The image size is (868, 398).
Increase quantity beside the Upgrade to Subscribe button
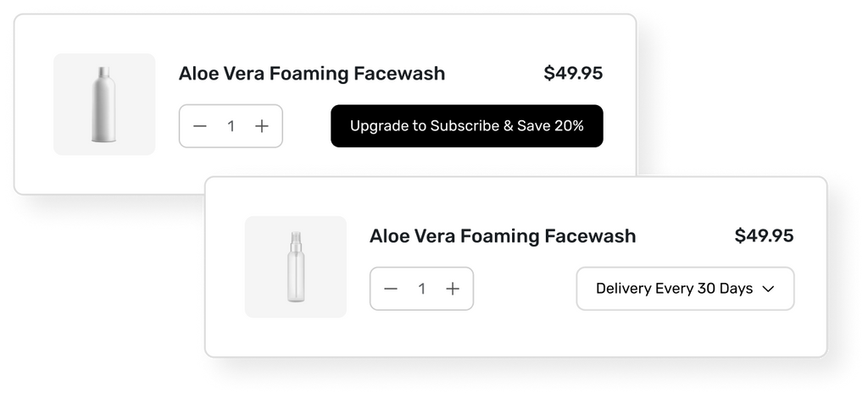coord(262,126)
